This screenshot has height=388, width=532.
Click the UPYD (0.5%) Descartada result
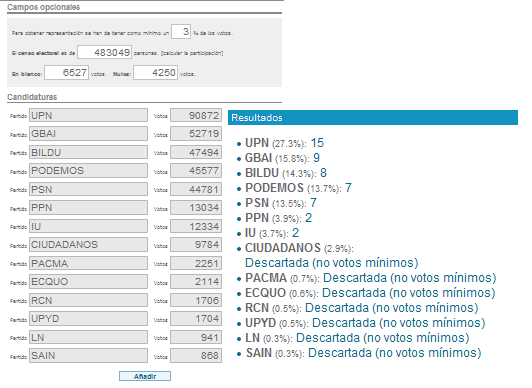(365, 323)
